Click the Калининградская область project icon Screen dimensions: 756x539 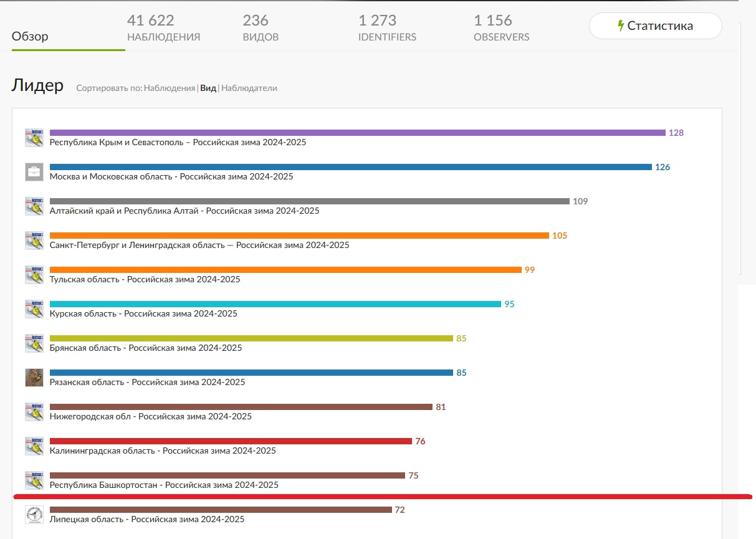[x=34, y=446]
